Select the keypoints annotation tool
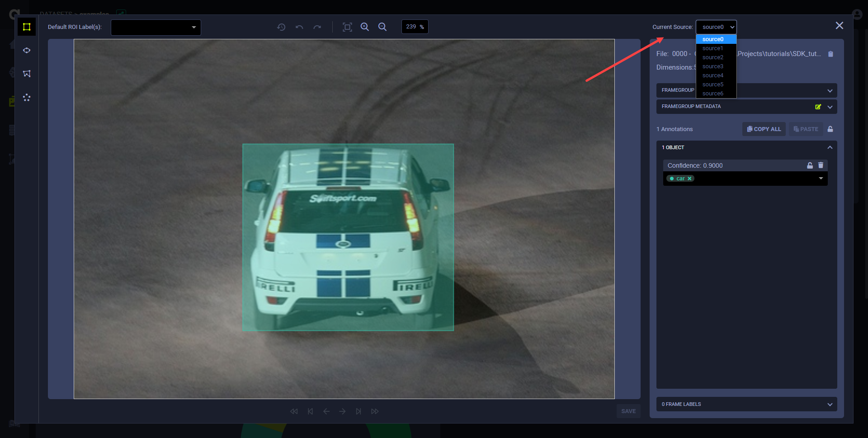 click(x=27, y=97)
